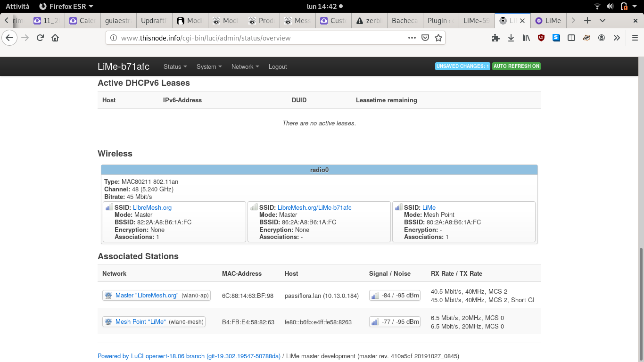Open system Wi-Fi status icon
Image resolution: width=644 pixels, height=362 pixels.
coord(597,6)
